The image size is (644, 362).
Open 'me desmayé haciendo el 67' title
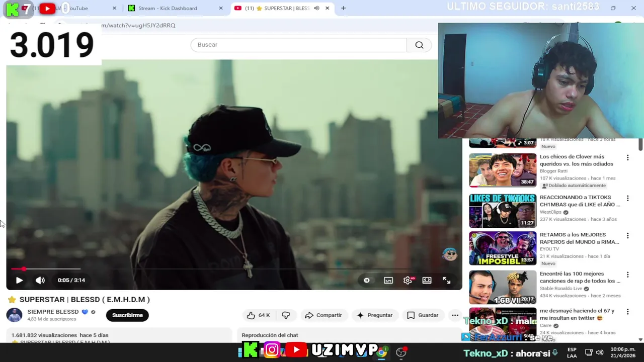click(578, 314)
